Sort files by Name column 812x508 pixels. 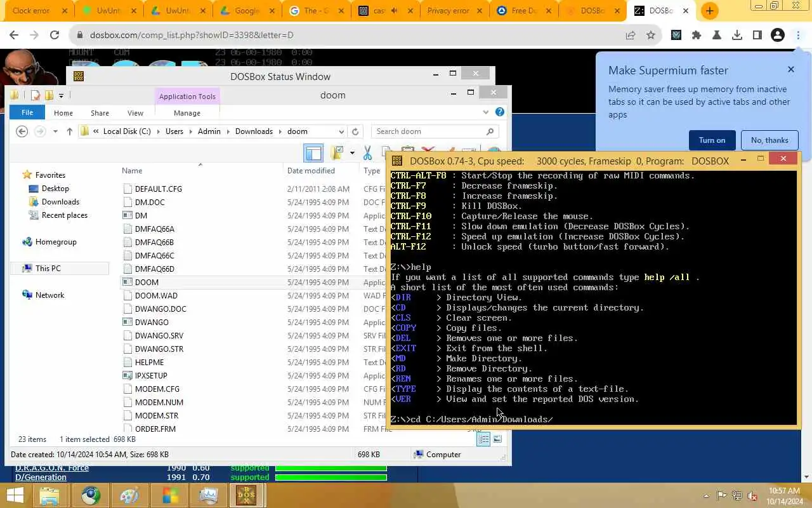point(132,170)
